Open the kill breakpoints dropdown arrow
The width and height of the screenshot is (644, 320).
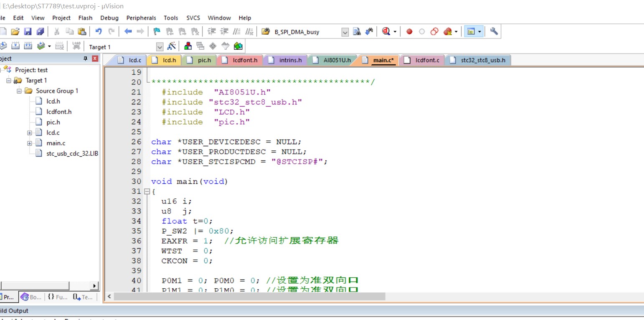456,32
